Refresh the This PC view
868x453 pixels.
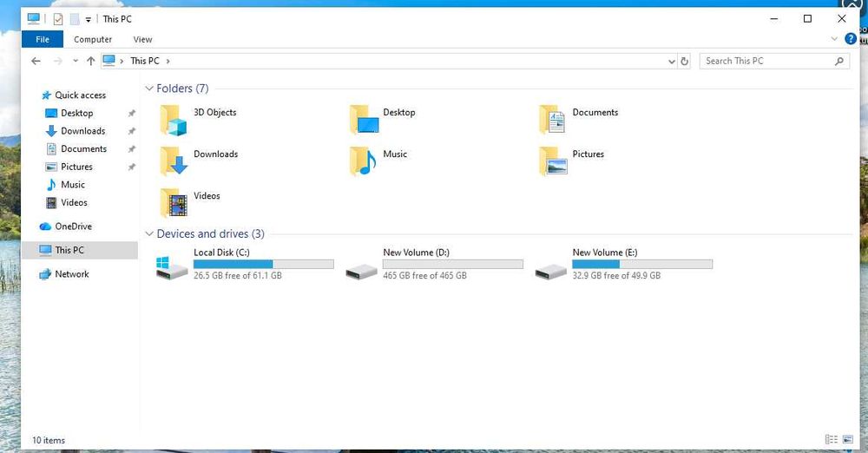point(684,61)
